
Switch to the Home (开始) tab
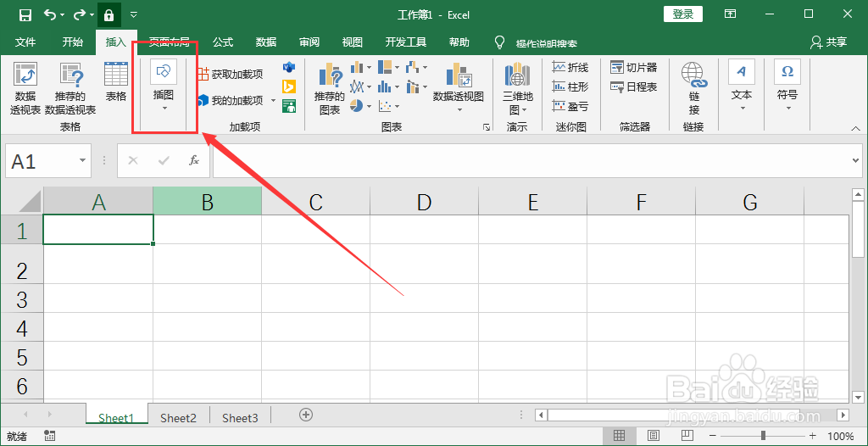(73, 42)
